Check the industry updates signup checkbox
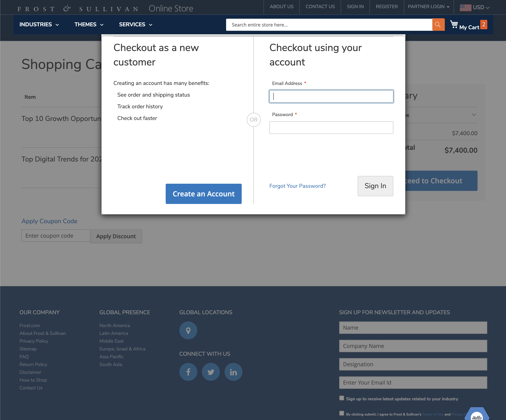The height and width of the screenshot is (420, 506). point(341,398)
